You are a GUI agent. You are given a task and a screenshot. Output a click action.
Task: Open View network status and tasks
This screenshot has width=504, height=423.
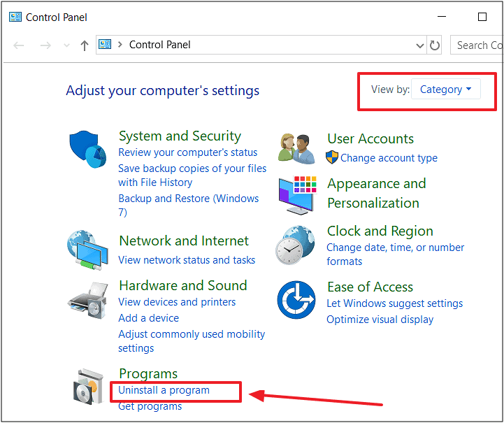(x=187, y=259)
